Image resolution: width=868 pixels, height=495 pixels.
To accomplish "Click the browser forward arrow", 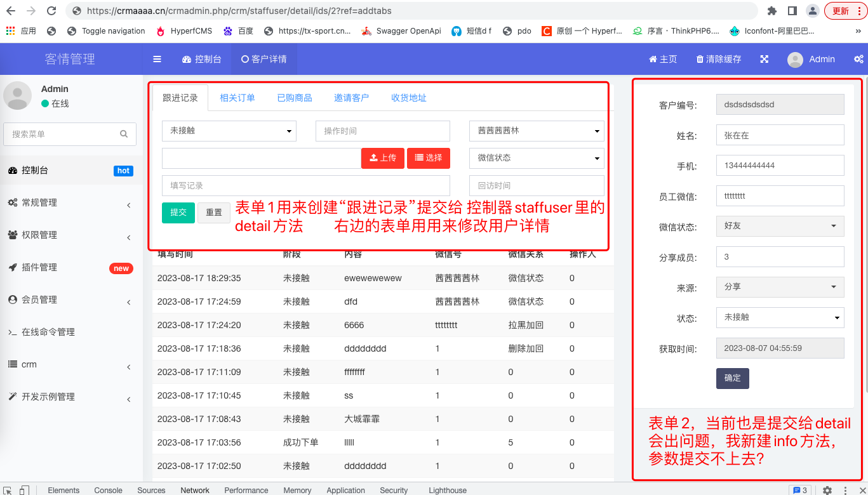I will [31, 11].
